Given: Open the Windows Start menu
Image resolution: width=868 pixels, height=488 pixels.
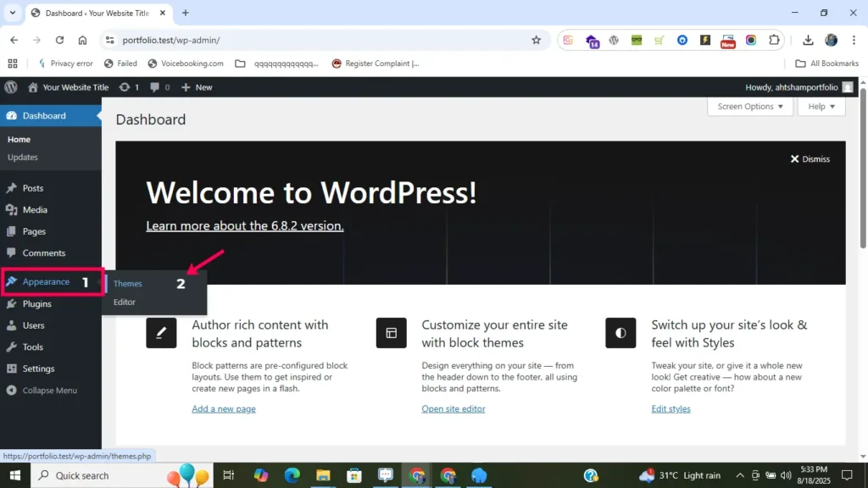Looking at the screenshot, I should coord(14,475).
